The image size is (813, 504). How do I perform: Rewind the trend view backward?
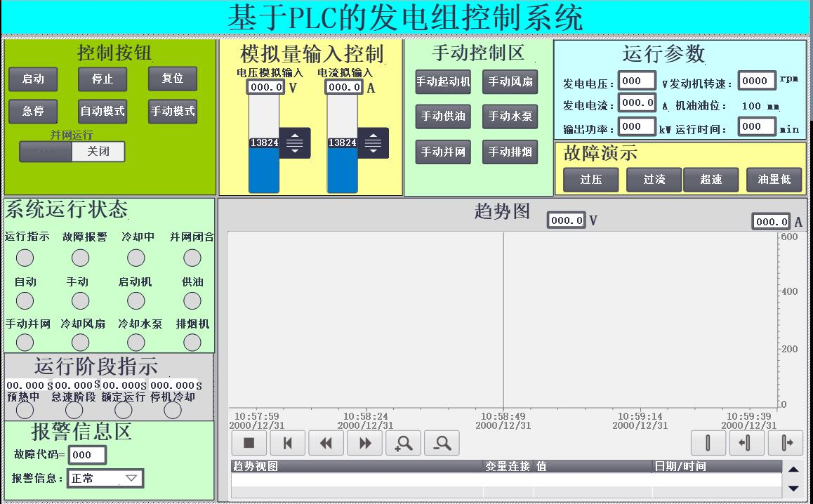coord(326,443)
